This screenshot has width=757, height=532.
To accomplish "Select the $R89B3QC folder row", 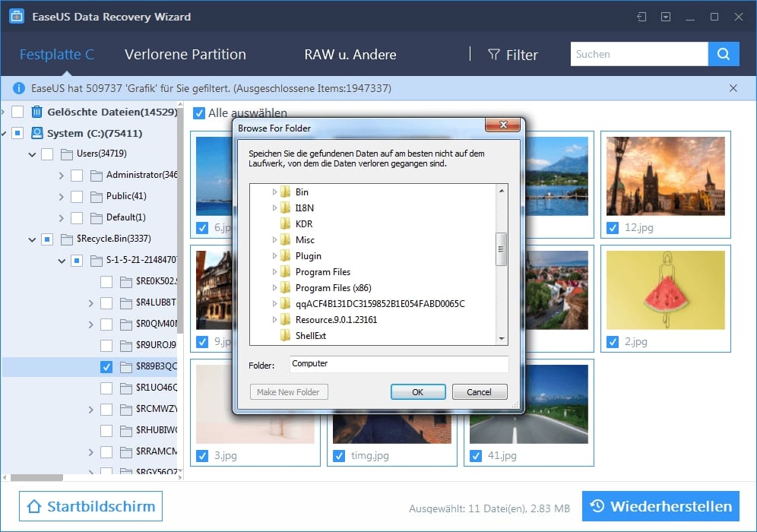I will pos(90,366).
